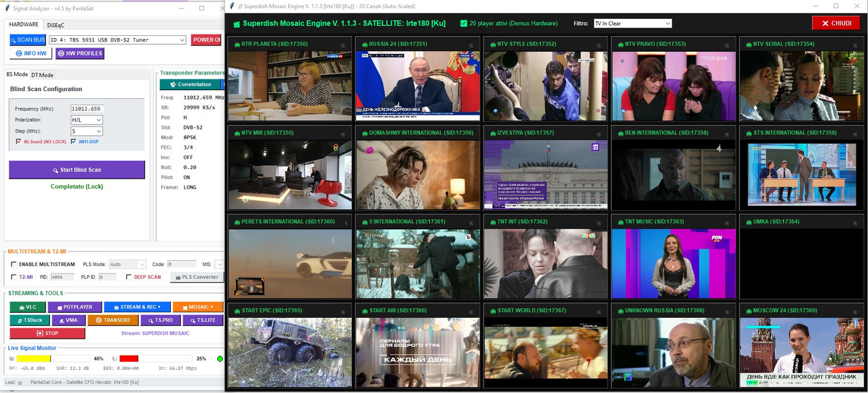The width and height of the screenshot is (868, 393).
Task: Stop the stream with the red STOP button
Action: coord(47,333)
